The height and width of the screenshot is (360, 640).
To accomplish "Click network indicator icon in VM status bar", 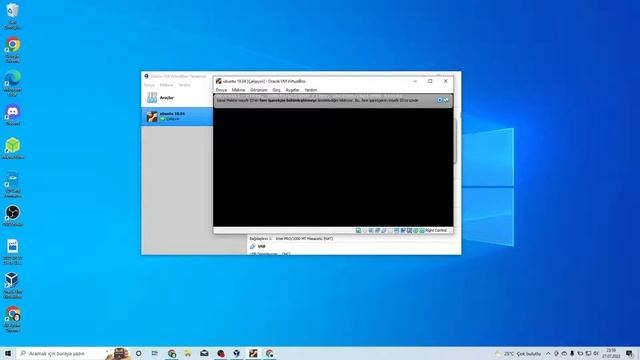I will tap(377, 231).
